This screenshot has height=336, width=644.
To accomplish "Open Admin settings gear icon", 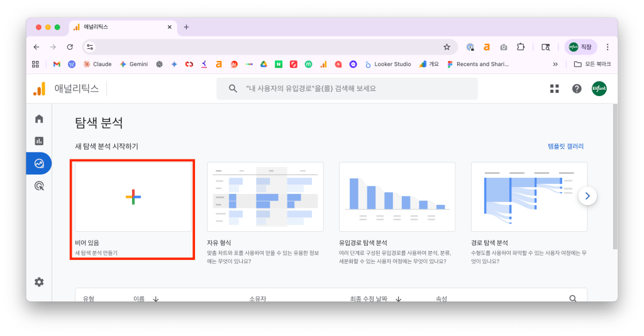I will pyautogui.click(x=39, y=282).
